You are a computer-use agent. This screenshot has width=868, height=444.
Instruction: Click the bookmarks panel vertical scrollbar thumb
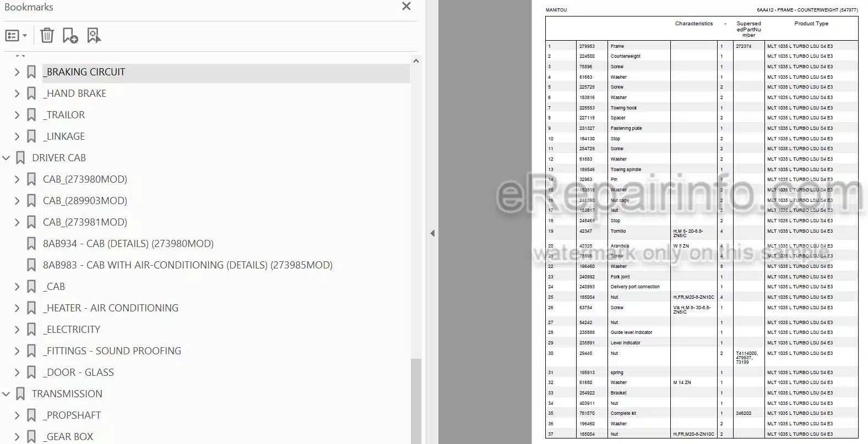click(x=416, y=401)
